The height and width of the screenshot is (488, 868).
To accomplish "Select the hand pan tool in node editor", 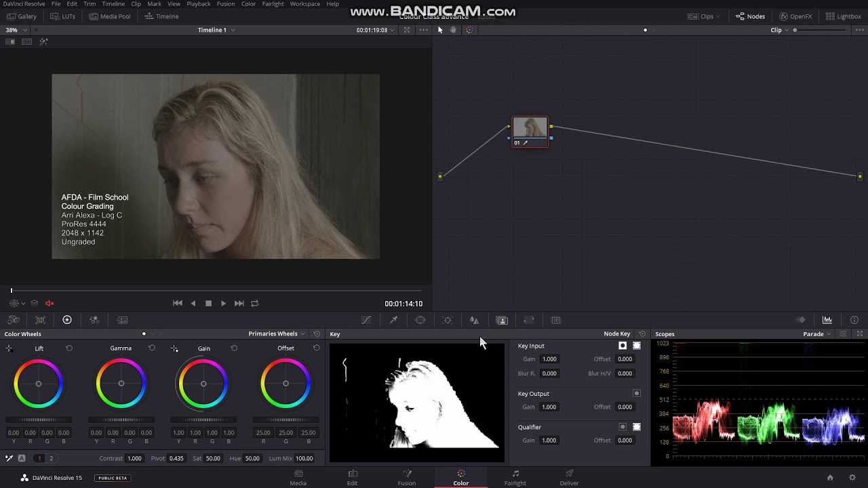I will pyautogui.click(x=454, y=30).
